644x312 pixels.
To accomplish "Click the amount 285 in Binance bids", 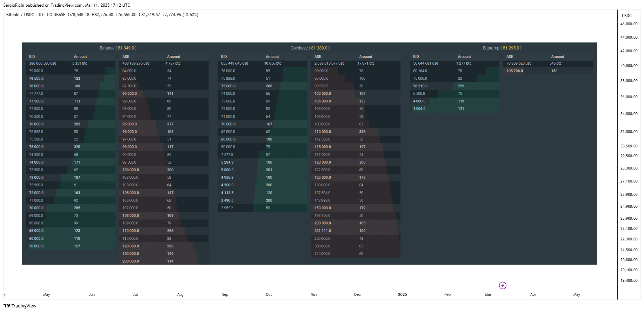I will tap(77, 208).
